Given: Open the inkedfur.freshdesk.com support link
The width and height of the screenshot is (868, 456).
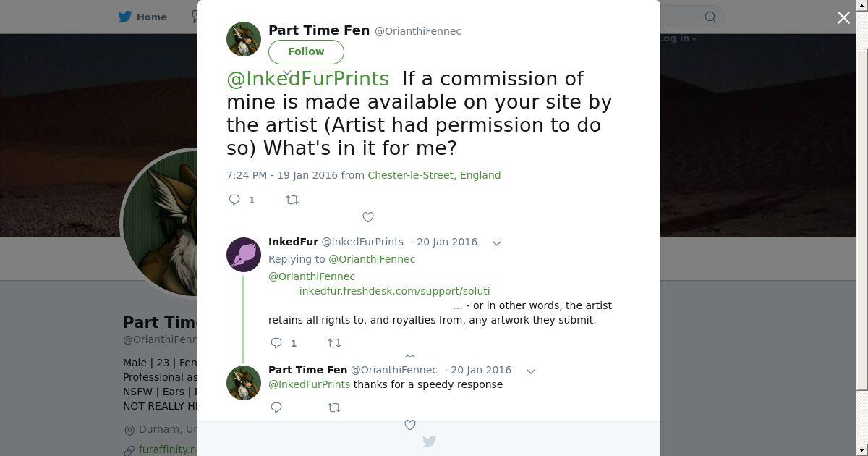Looking at the screenshot, I should point(394,291).
